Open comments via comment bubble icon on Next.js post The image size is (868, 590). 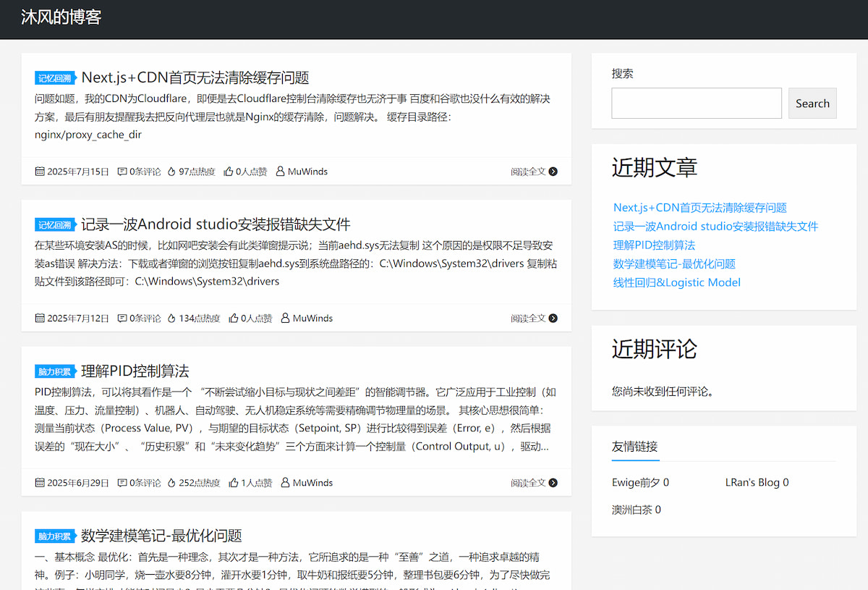click(x=122, y=171)
